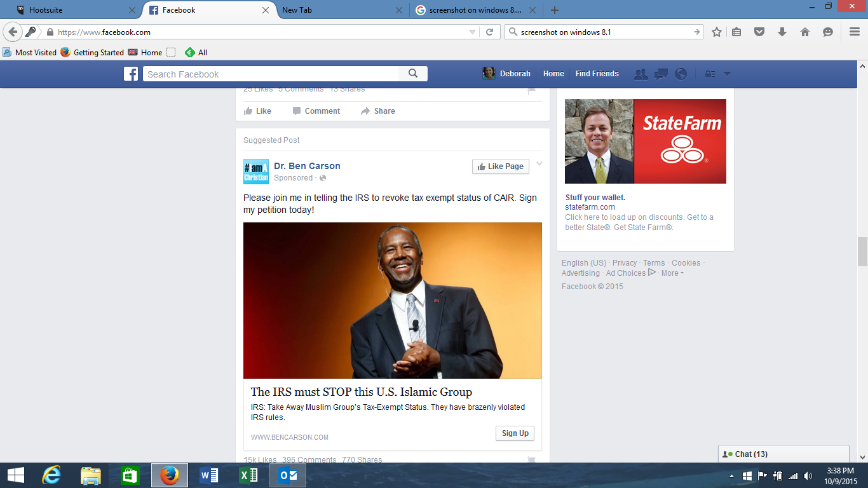Switch to Excel in the taskbar
This screenshot has height=488, width=868.
tap(248, 475)
